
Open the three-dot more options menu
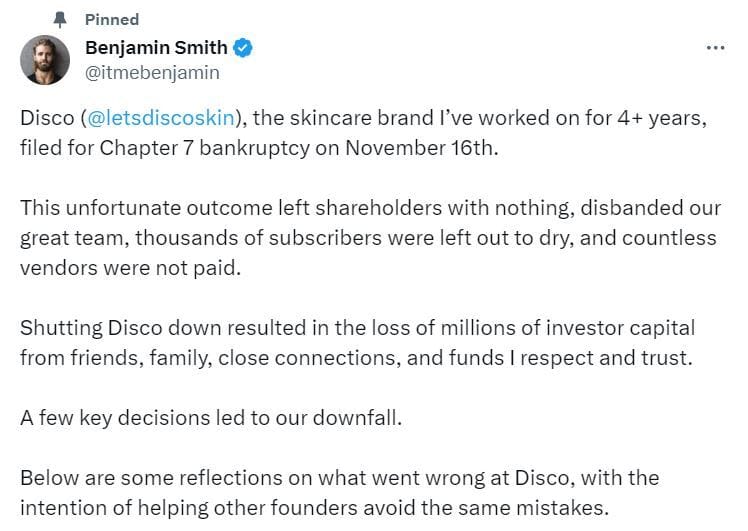pyautogui.click(x=714, y=48)
